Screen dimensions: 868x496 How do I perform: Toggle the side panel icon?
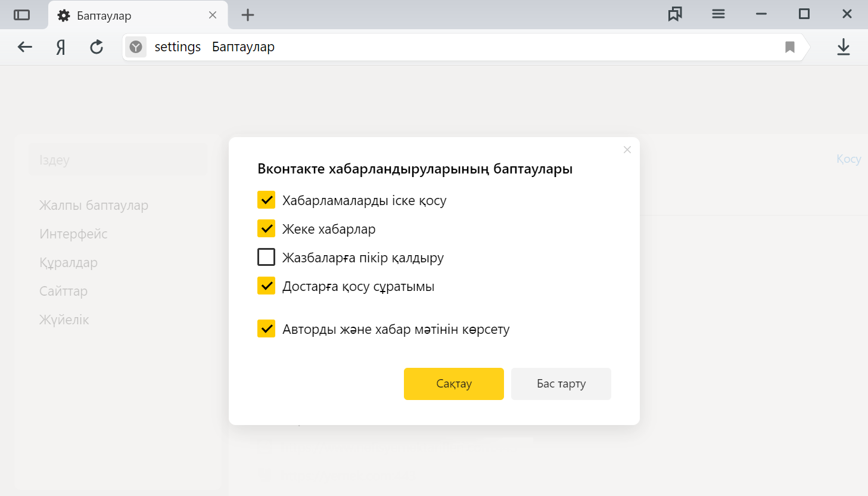click(22, 15)
